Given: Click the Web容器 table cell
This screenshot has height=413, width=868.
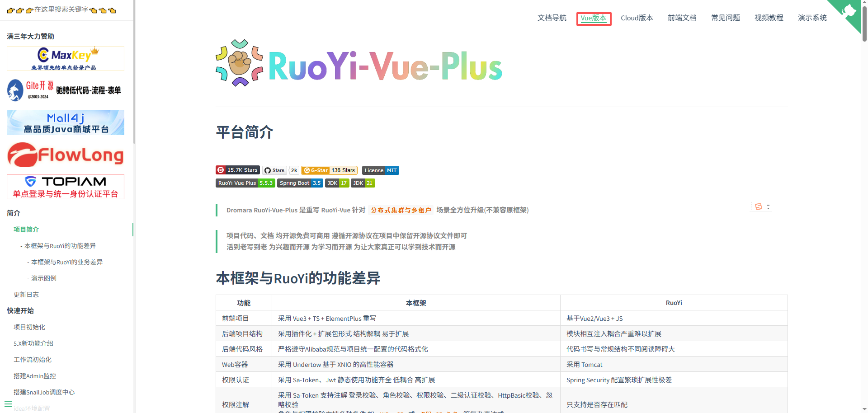Looking at the screenshot, I should [x=244, y=365].
